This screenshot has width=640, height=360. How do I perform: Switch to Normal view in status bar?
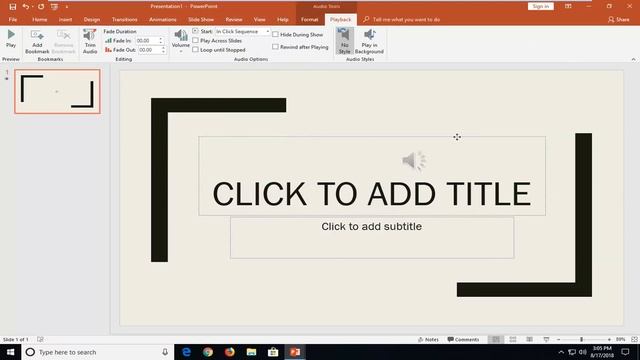496,340
